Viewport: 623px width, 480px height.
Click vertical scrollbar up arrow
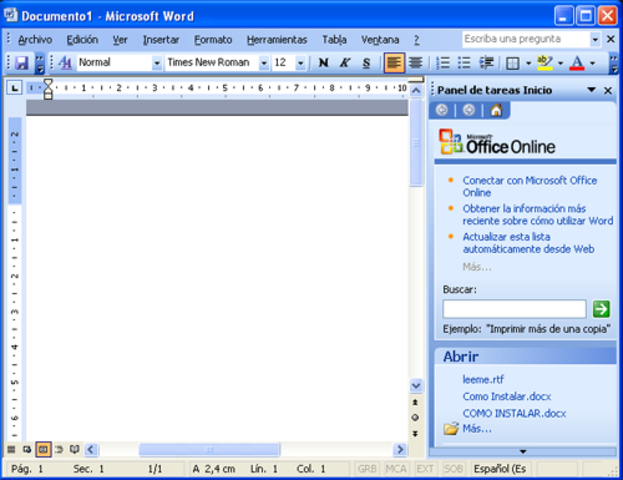416,91
